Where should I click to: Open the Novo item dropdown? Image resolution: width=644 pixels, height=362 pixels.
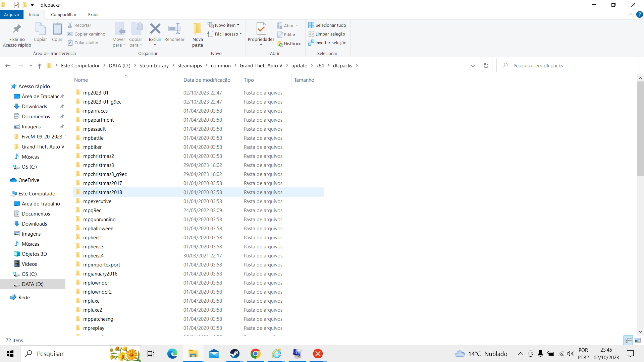(224, 25)
